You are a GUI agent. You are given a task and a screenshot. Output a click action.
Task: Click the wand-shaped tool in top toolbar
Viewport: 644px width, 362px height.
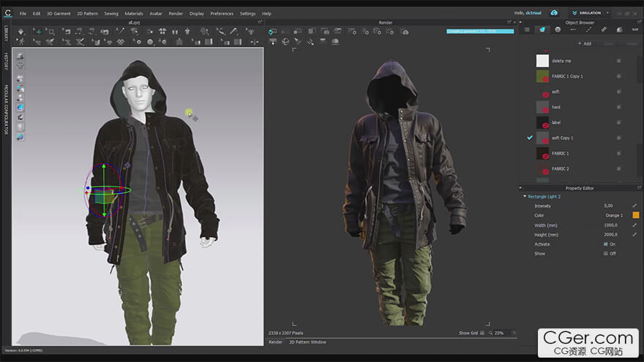point(120,31)
